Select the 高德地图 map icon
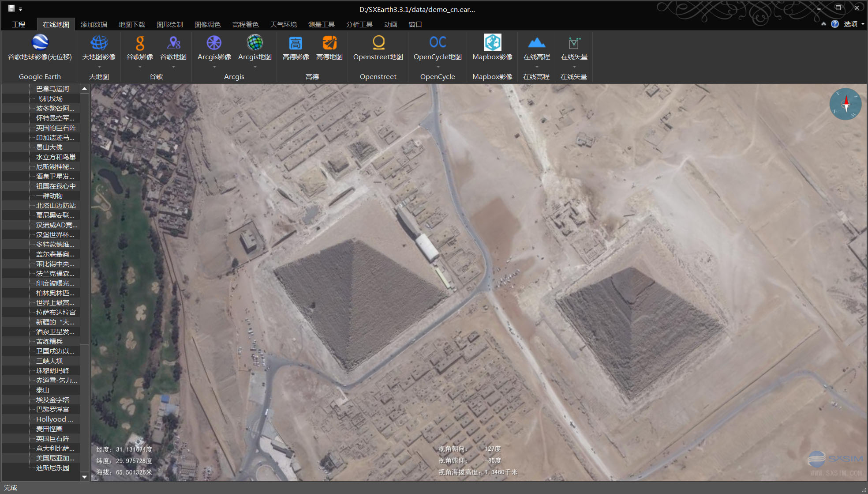868x494 pixels. (329, 47)
